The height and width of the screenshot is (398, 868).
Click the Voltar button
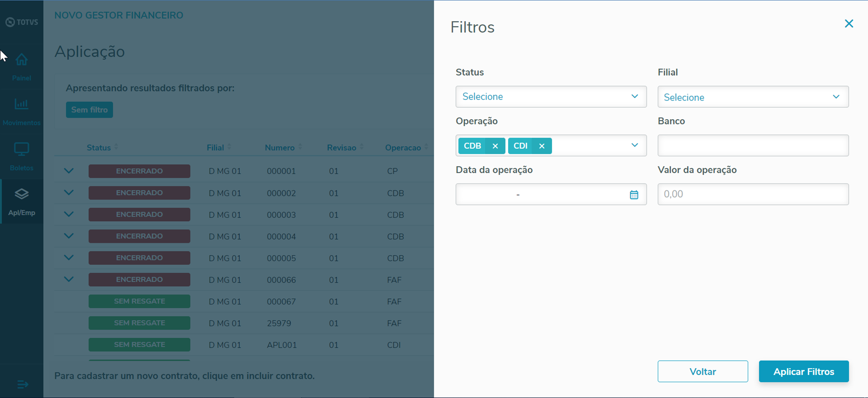702,372
